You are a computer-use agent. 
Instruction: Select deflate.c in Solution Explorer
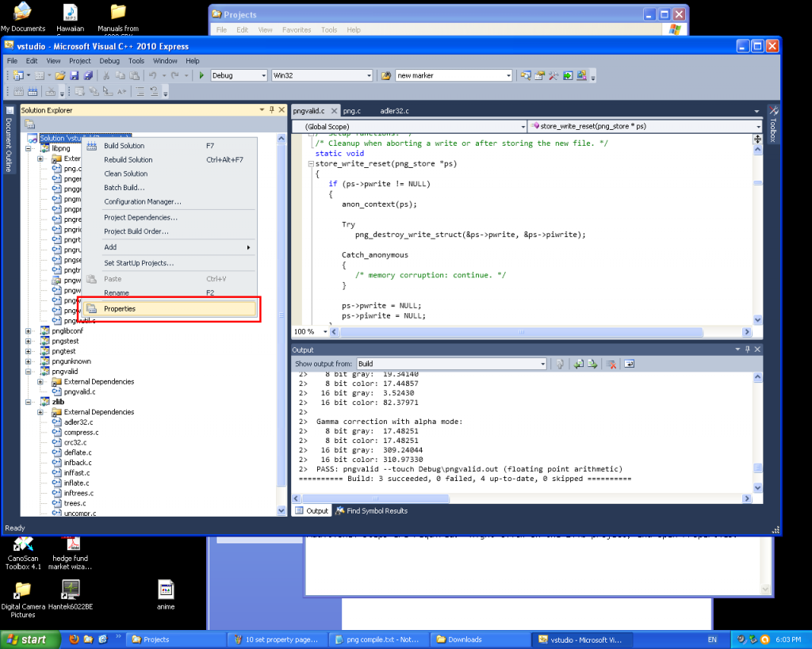click(78, 452)
